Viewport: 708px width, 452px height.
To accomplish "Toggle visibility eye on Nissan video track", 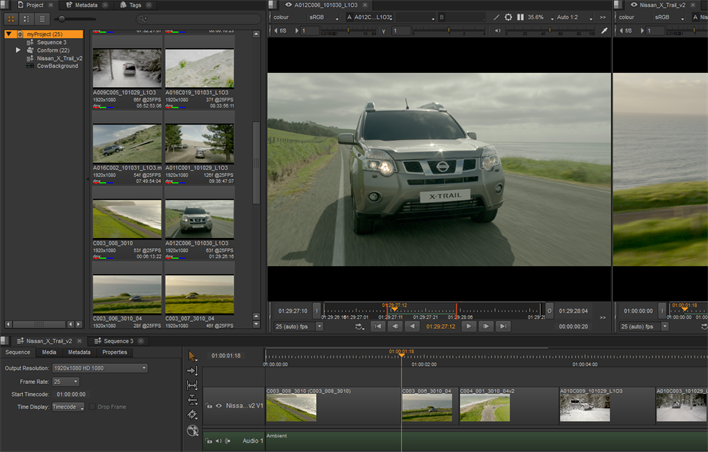I will [x=219, y=406].
